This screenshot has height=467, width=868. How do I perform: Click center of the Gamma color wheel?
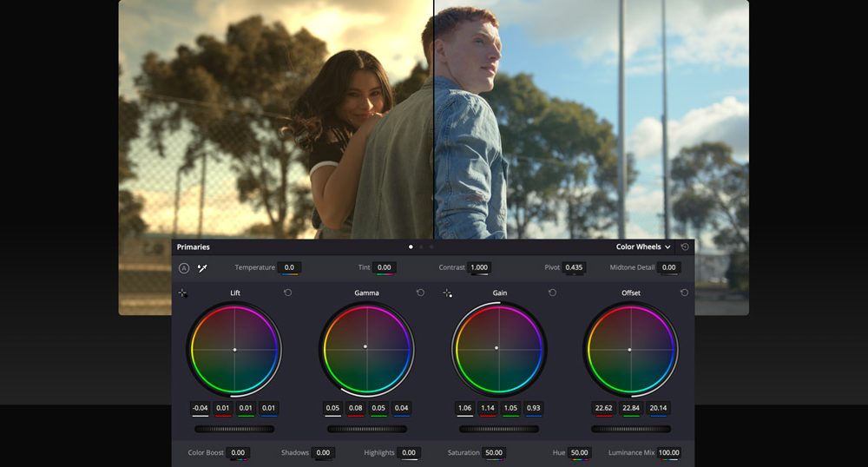coord(365,347)
